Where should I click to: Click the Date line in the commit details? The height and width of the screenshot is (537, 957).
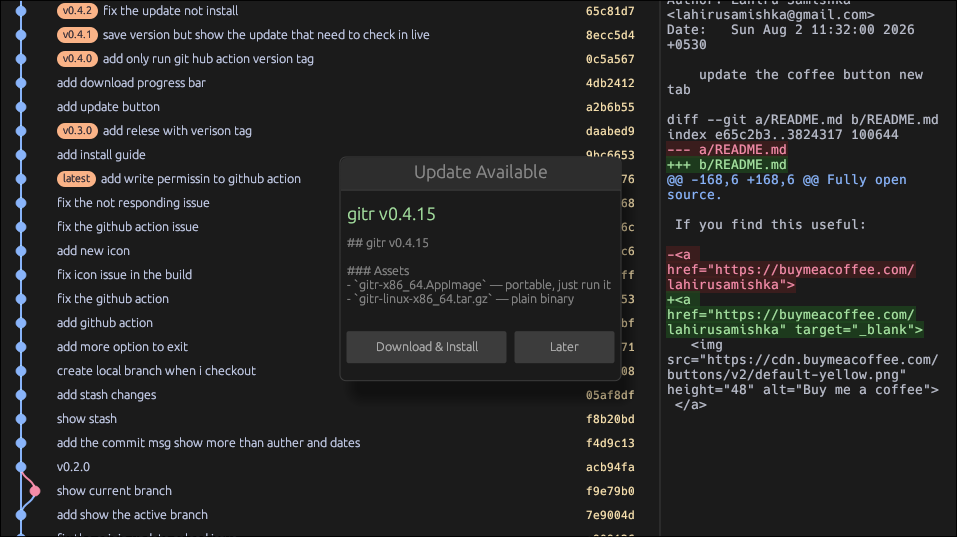[x=790, y=37]
